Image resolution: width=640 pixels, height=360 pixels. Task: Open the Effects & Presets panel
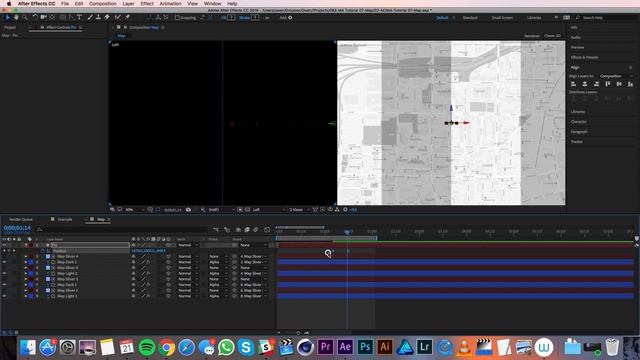[584, 58]
